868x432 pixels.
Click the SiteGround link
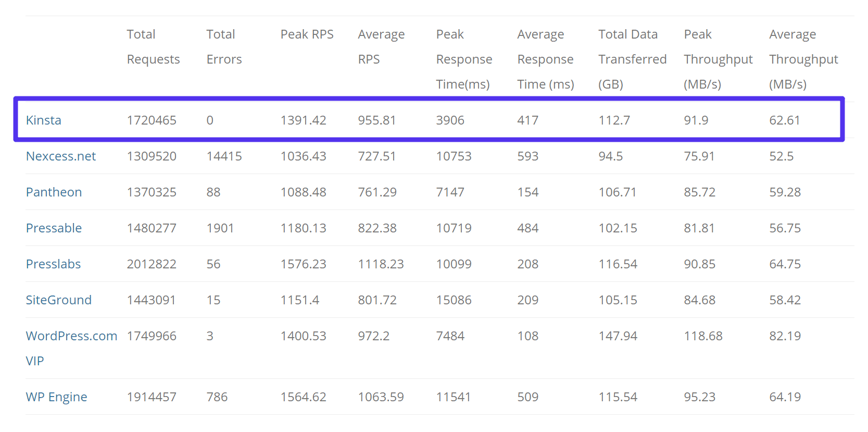(x=59, y=300)
